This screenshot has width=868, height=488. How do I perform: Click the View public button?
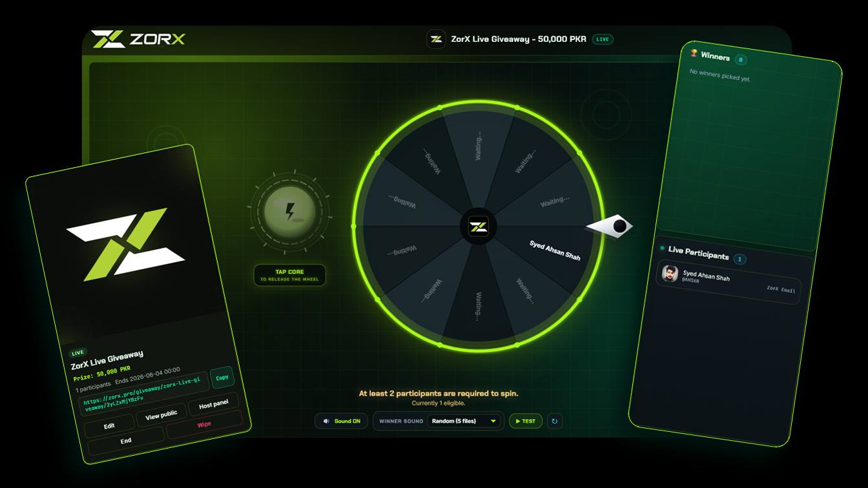(x=161, y=415)
